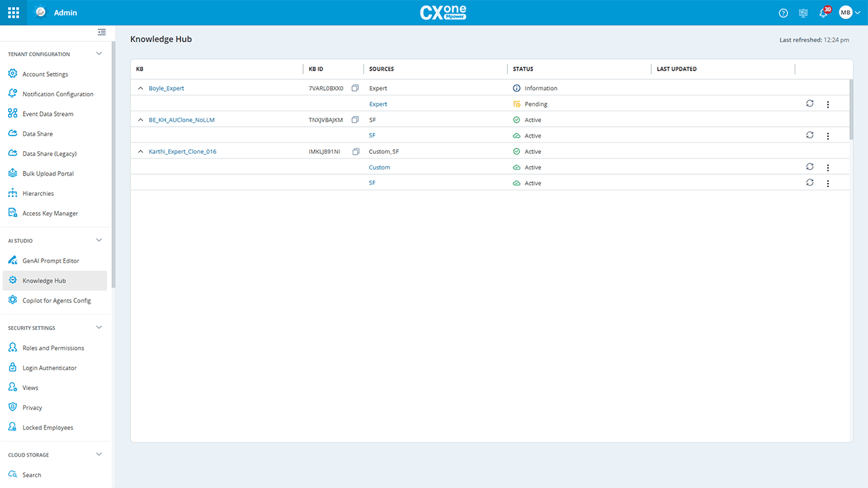Copy KB ID TNXJVBAJKM to clipboard

(x=355, y=120)
